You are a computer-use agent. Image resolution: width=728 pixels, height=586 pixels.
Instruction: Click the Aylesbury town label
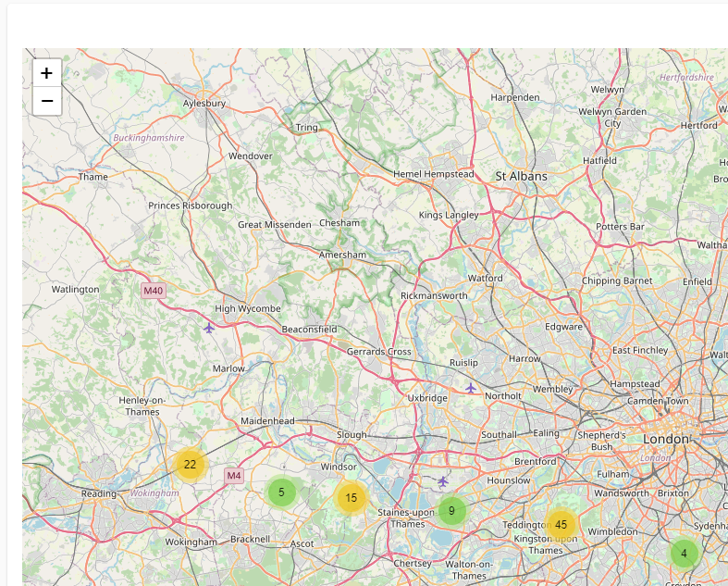[204, 103]
